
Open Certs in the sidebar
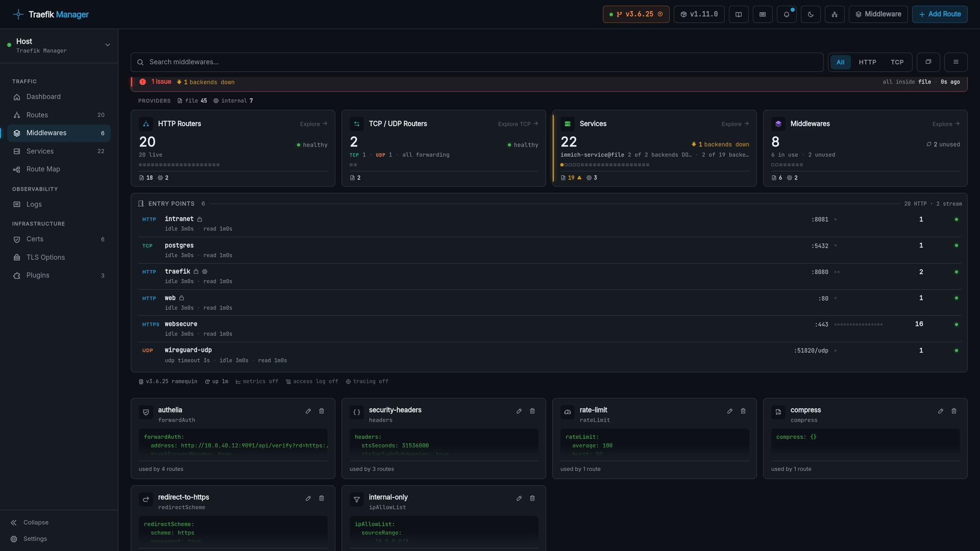tap(59, 239)
